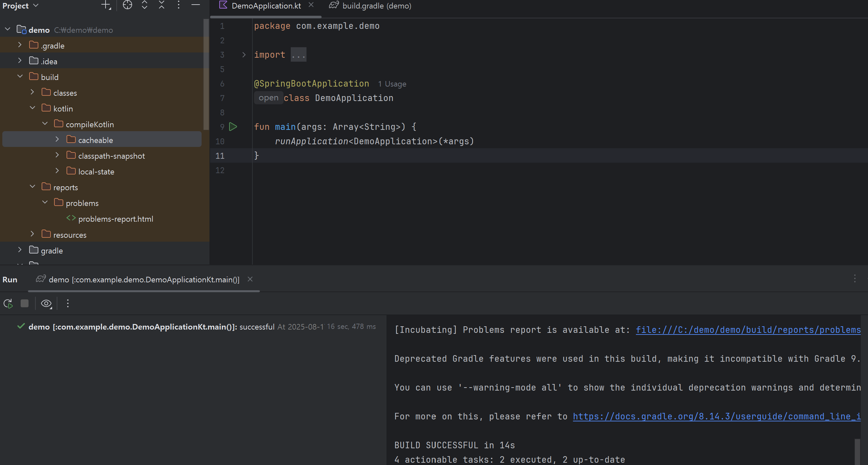Select the .idea folder row
This screenshot has height=465, width=868.
(102, 61)
